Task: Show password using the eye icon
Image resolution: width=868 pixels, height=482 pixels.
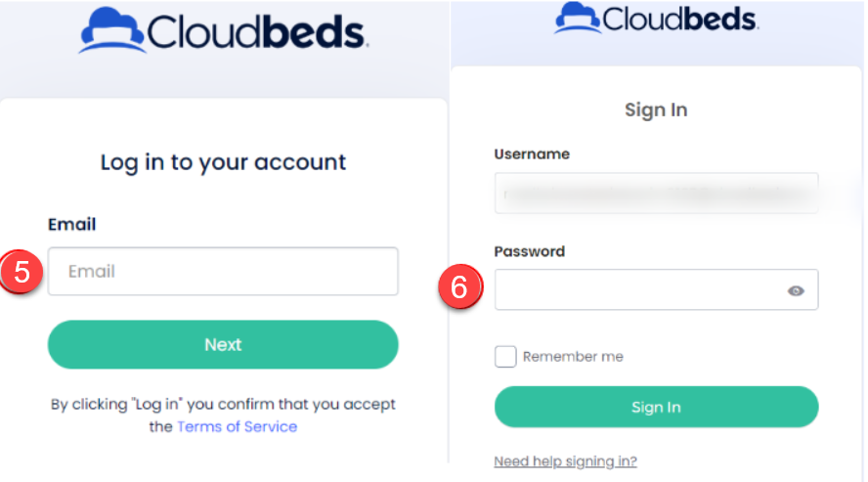Action: point(796,290)
